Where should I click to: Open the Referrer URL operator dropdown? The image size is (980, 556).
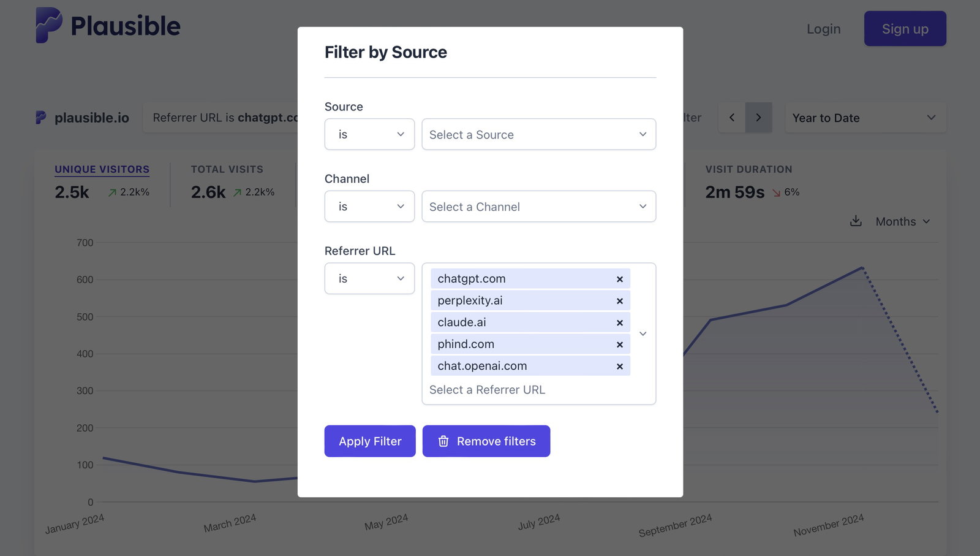point(369,278)
